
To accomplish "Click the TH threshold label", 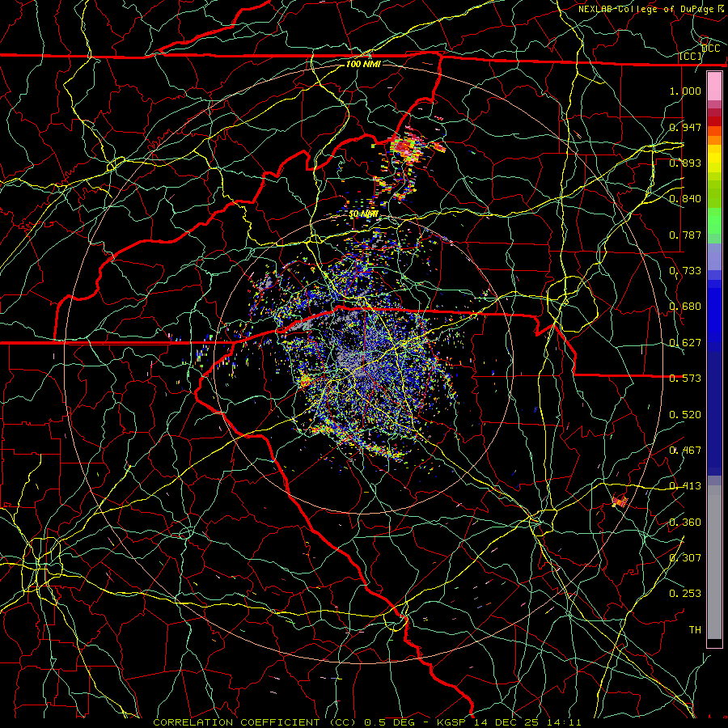I will point(695,630).
